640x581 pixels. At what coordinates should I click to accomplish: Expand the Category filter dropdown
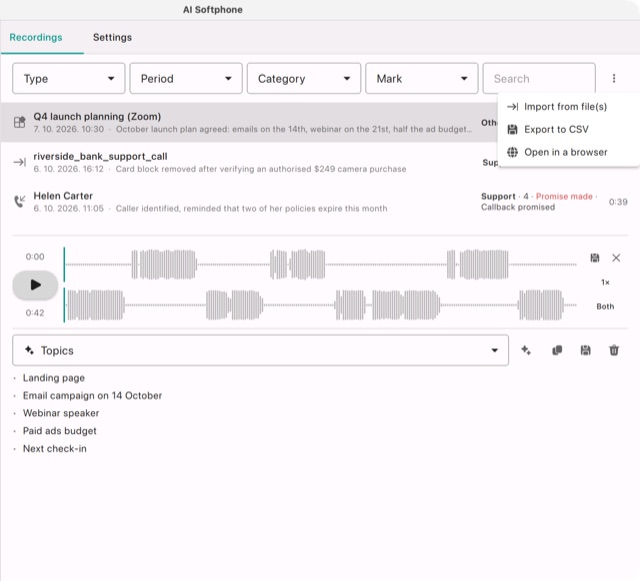[304, 78]
